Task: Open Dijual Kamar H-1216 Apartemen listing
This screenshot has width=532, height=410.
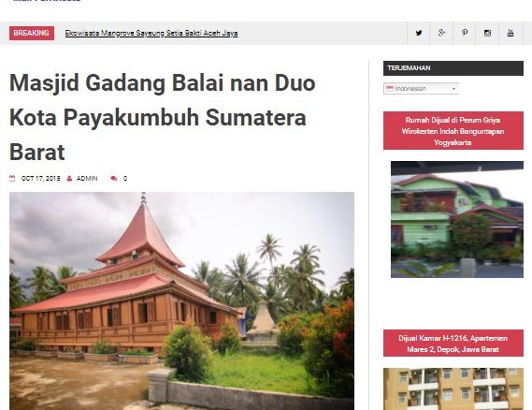Action: [453, 344]
